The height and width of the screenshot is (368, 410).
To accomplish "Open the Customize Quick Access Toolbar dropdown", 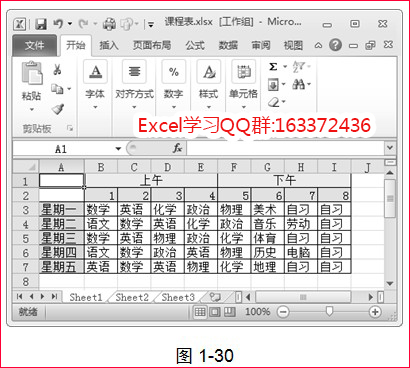I will click(151, 24).
